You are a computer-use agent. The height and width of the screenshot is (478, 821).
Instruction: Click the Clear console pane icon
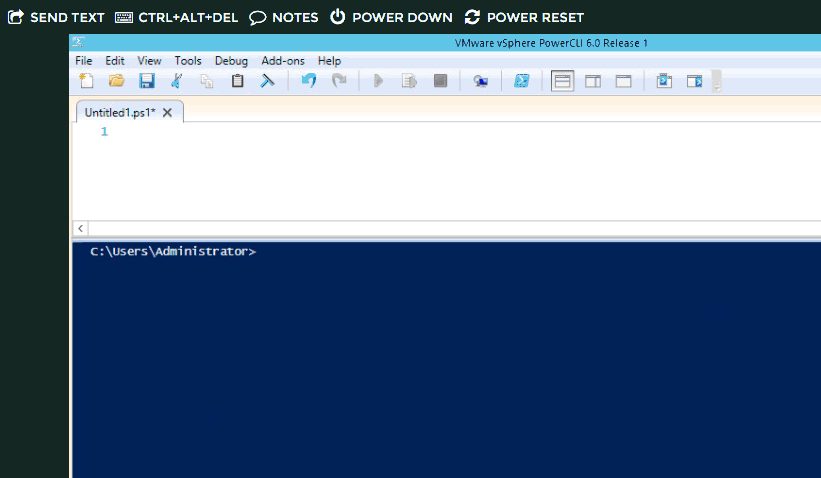point(267,81)
